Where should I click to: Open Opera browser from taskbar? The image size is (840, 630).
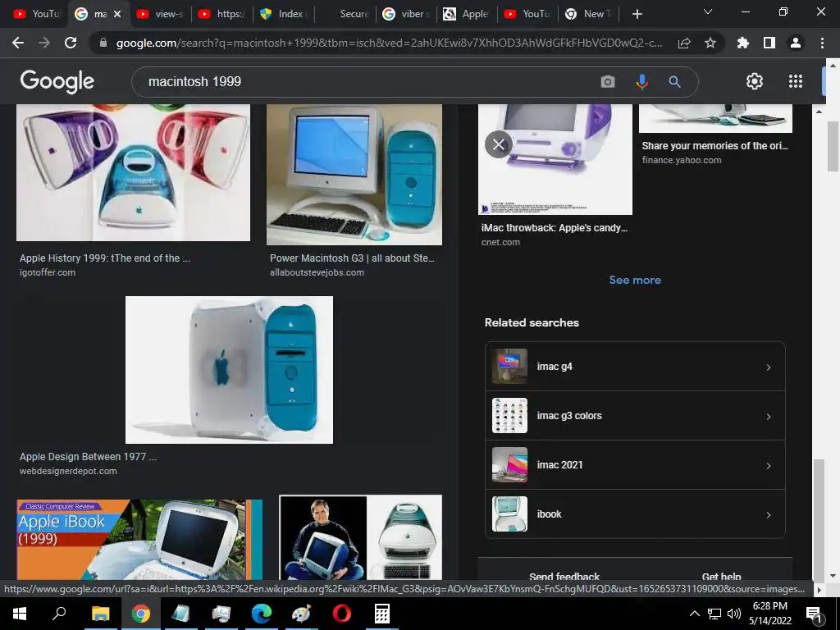[x=342, y=614]
